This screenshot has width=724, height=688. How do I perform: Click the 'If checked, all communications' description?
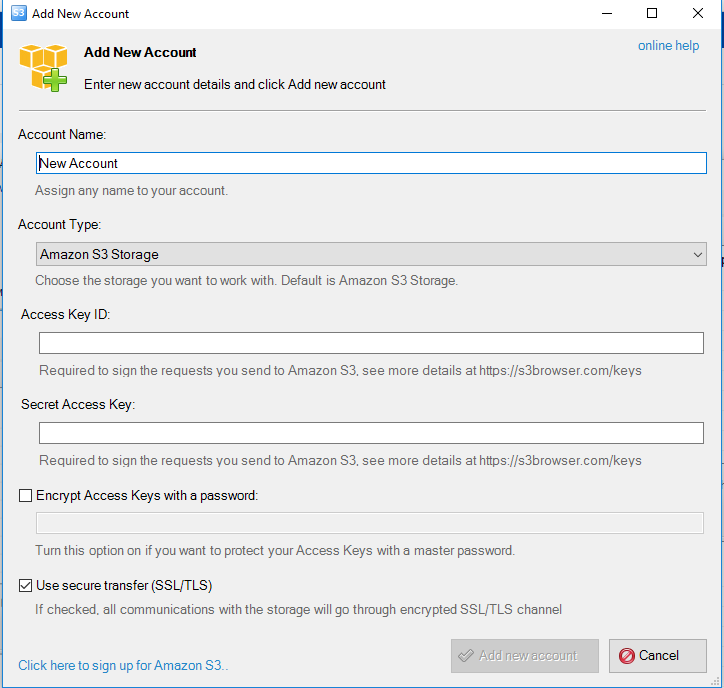pos(298,610)
